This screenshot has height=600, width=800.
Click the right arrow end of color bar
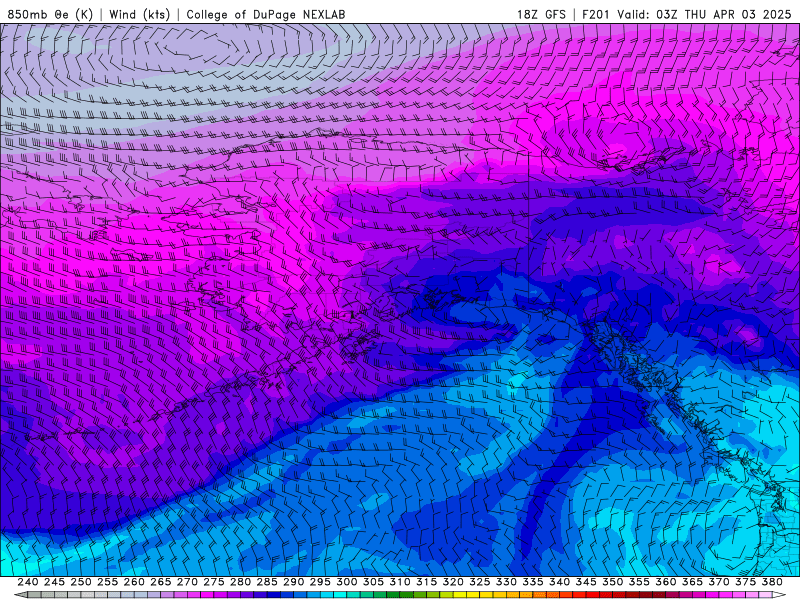click(x=779, y=595)
